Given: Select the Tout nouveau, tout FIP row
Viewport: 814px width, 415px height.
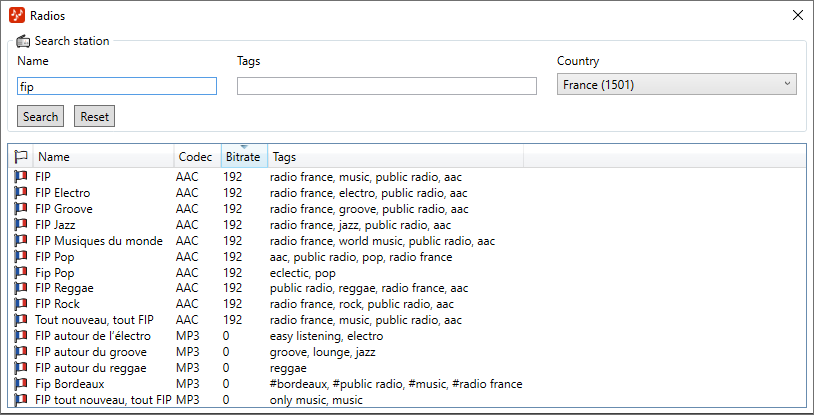Looking at the screenshot, I should (94, 320).
